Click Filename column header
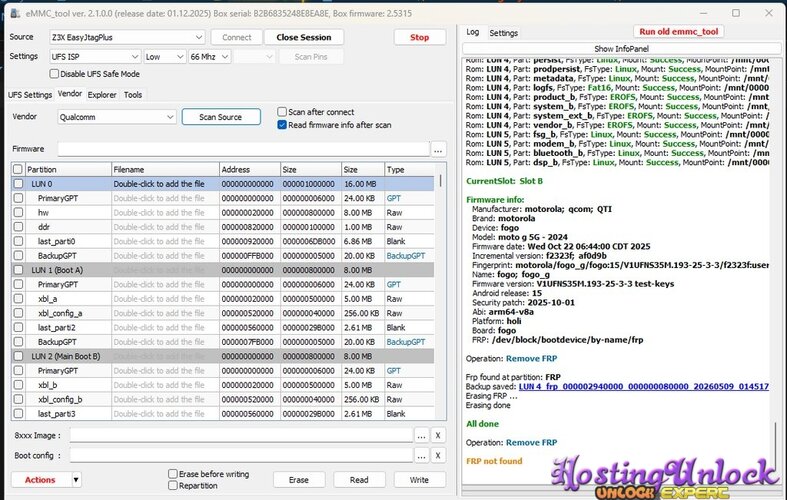Screen dimensions: 787x500 (x=165, y=170)
